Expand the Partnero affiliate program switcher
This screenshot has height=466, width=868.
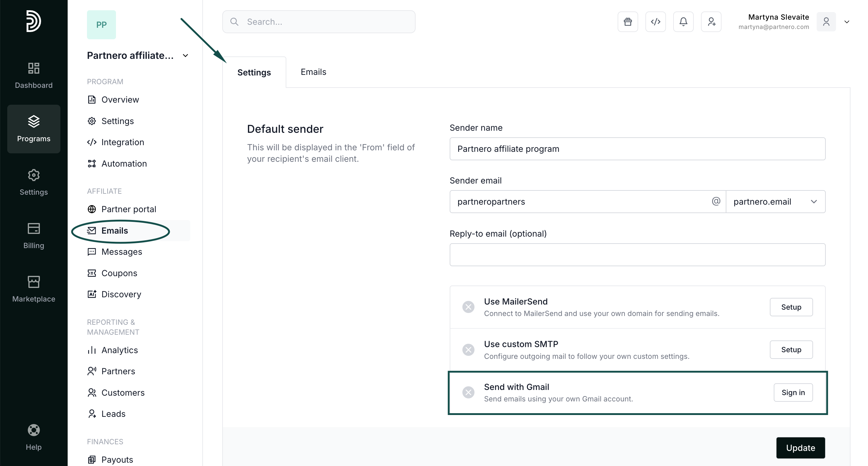185,56
